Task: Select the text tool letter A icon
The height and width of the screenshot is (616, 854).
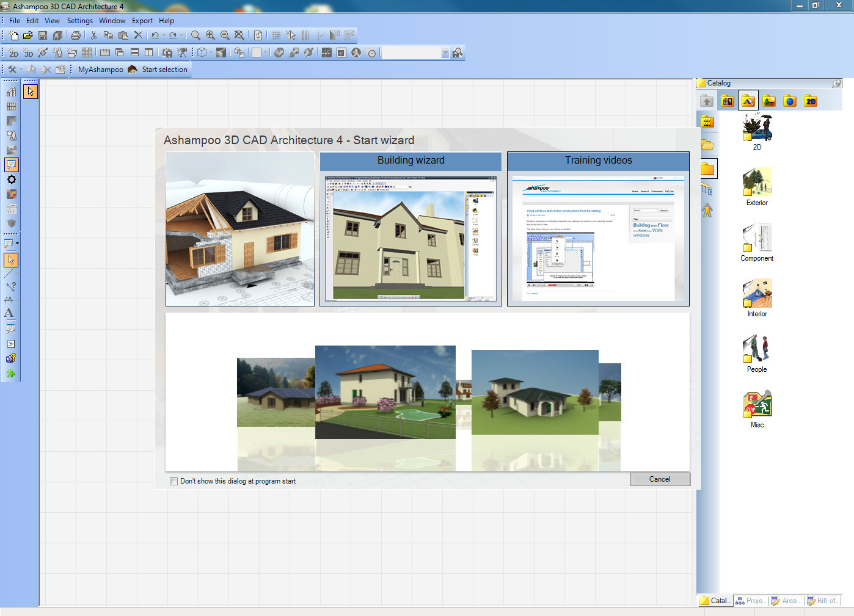Action: [x=9, y=313]
